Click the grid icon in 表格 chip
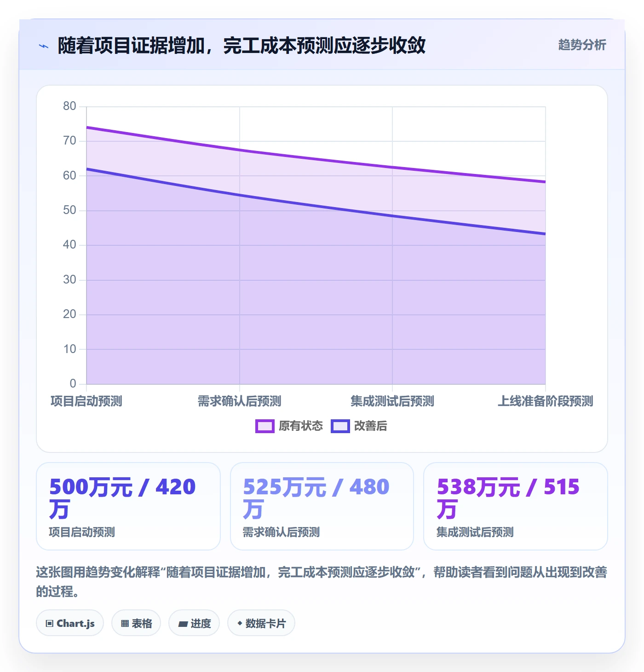644x672 pixels. (125, 624)
